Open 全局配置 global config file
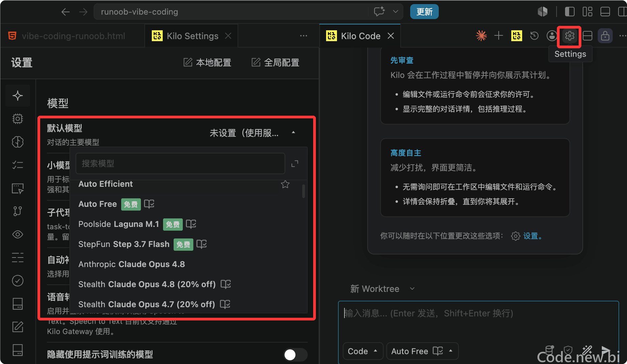 click(x=275, y=63)
